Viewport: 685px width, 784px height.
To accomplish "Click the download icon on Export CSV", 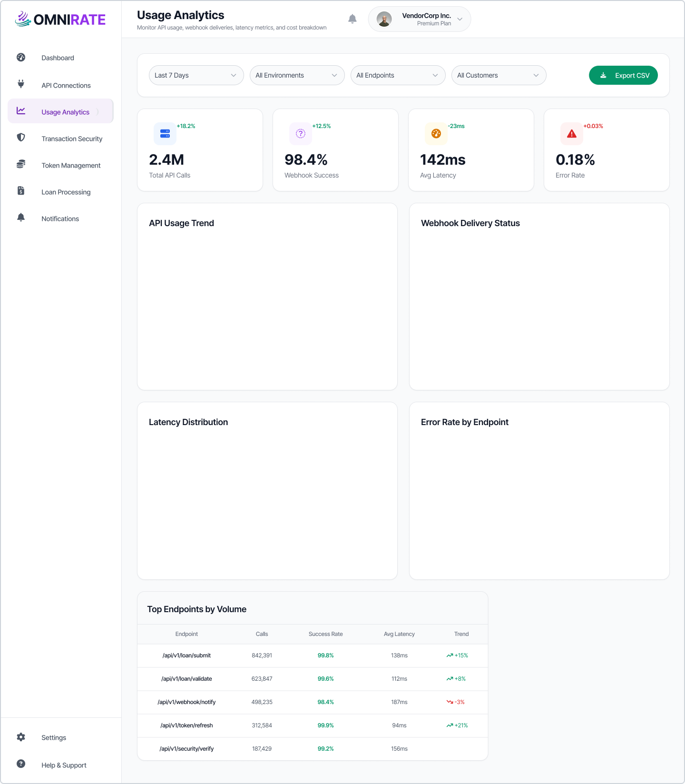I will coord(603,75).
